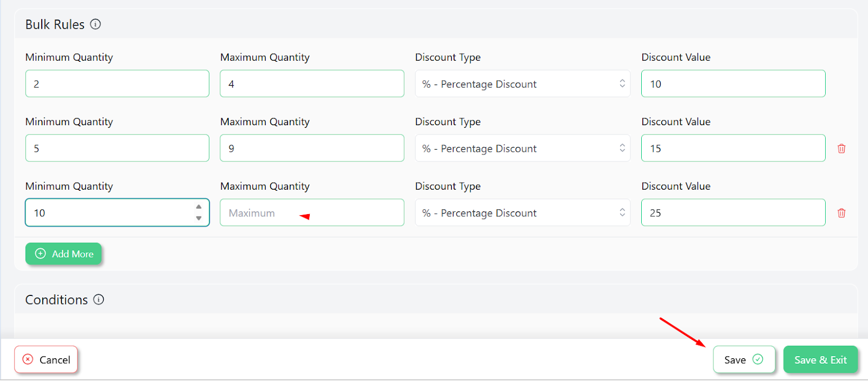
Task: Click the Add More button
Action: coord(63,254)
